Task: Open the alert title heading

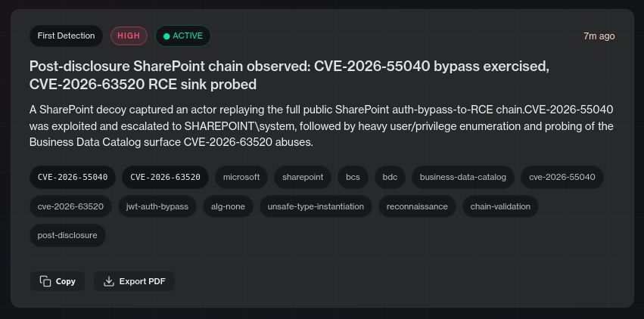Action: pyautogui.click(x=290, y=75)
